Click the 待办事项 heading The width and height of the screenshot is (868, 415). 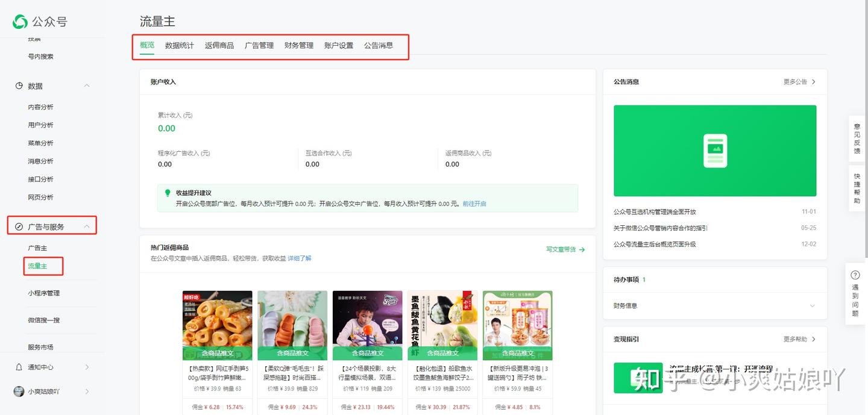pyautogui.click(x=627, y=279)
